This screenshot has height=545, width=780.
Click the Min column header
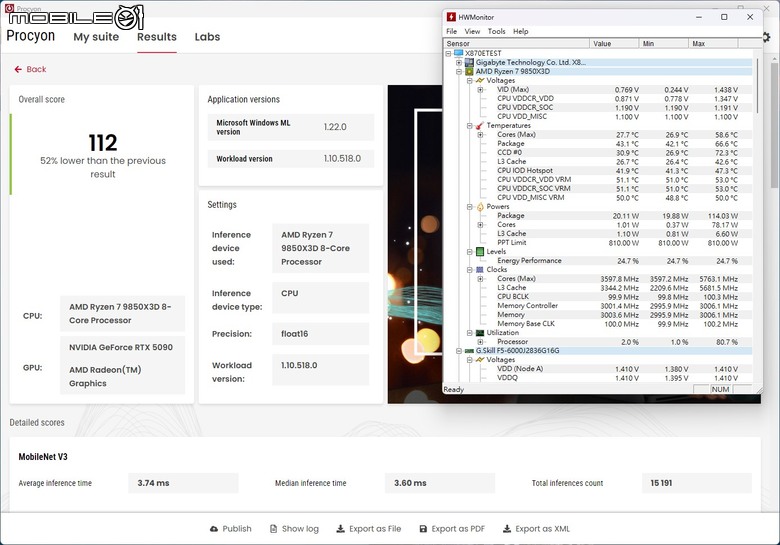(664, 44)
